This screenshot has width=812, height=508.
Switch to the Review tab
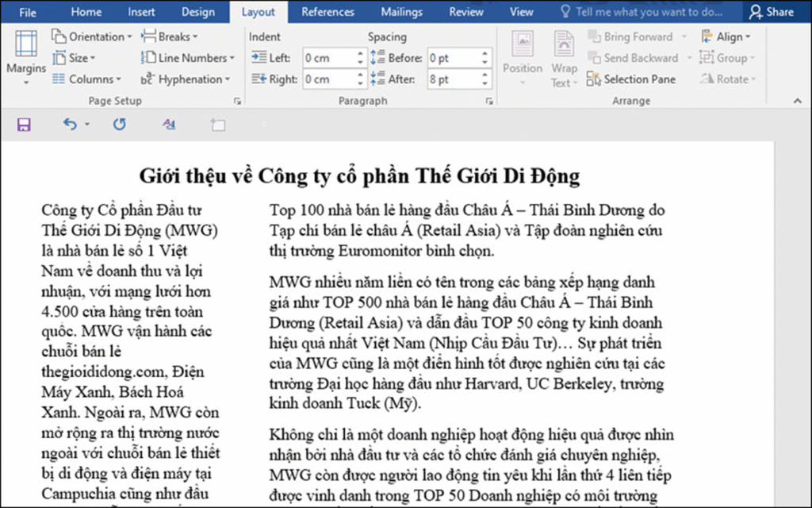click(466, 12)
